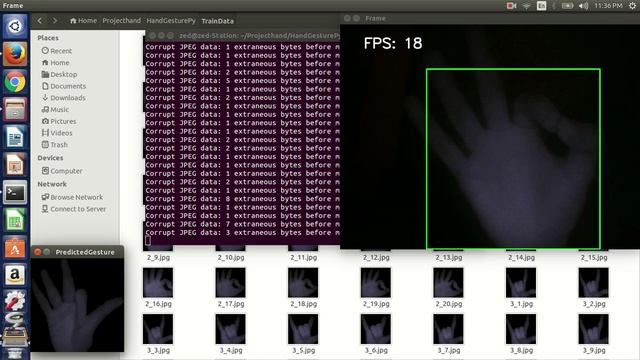
Task: Open LibreOffice Calc from the dock
Action: [x=15, y=220]
